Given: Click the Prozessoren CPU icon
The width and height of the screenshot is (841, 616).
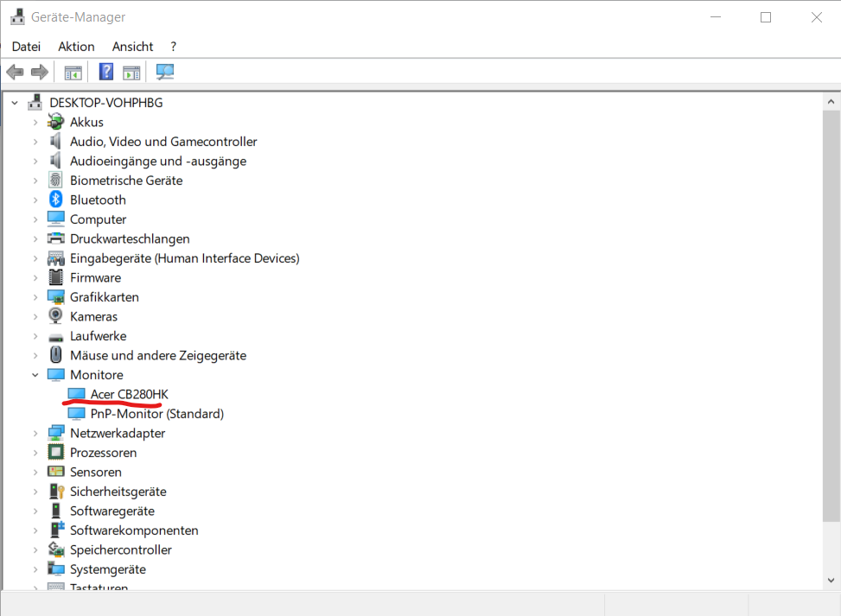Looking at the screenshot, I should coord(56,452).
